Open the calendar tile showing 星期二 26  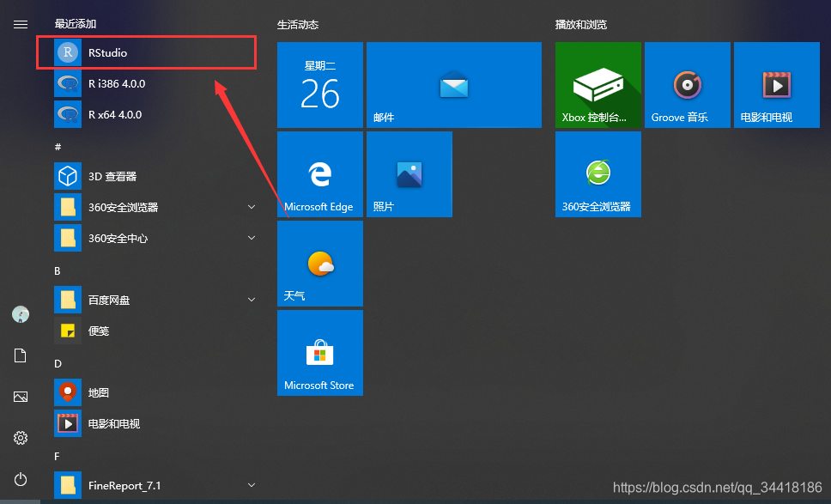(x=320, y=85)
